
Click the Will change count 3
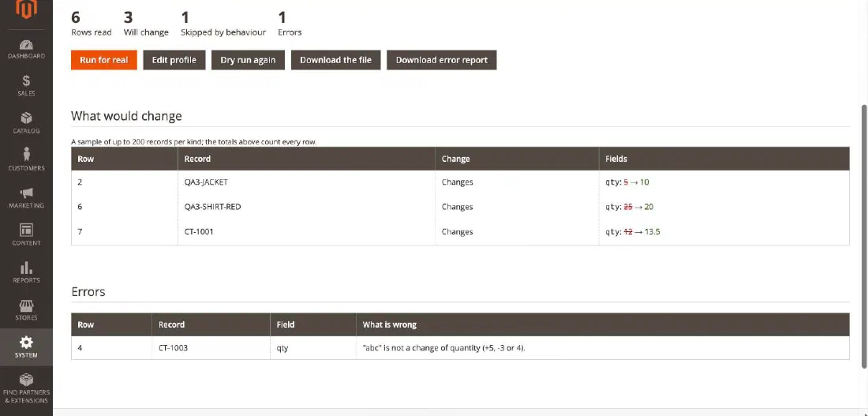coord(128,17)
